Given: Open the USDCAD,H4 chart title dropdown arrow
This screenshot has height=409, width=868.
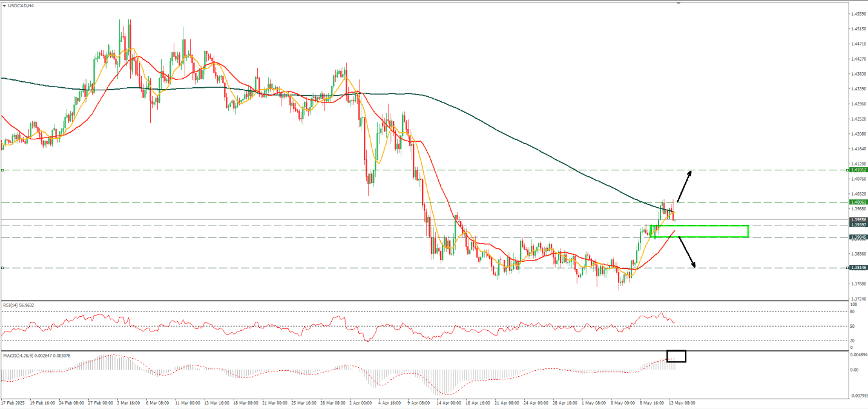Looking at the screenshot, I should (x=4, y=5).
